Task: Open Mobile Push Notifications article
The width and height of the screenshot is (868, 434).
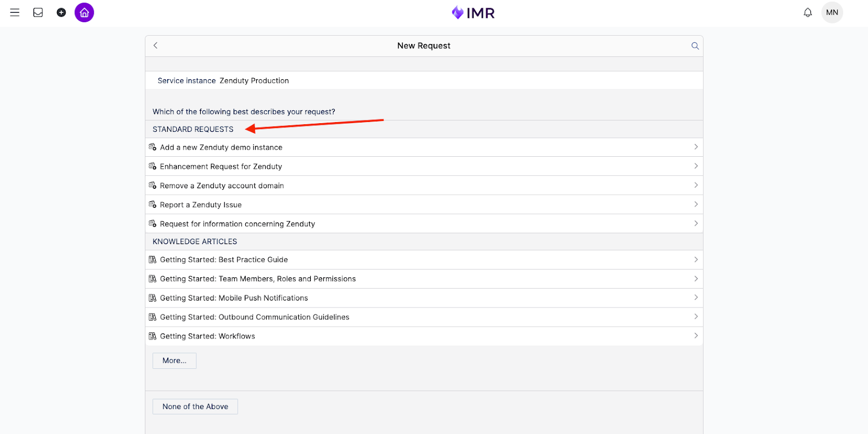Action: (x=424, y=298)
